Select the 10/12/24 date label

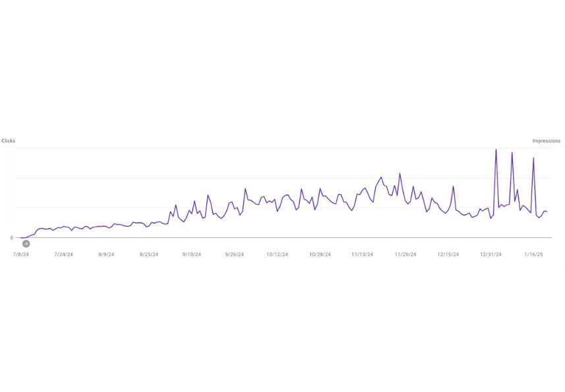point(277,254)
